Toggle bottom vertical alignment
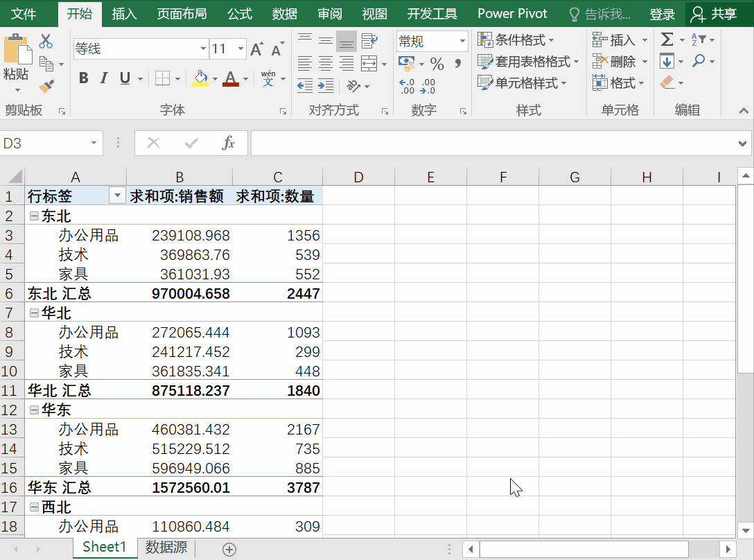The width and height of the screenshot is (754, 560). pyautogui.click(x=347, y=41)
